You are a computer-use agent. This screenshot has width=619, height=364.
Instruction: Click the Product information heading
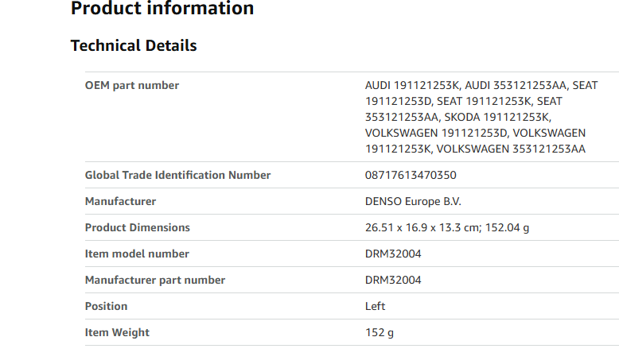[162, 8]
